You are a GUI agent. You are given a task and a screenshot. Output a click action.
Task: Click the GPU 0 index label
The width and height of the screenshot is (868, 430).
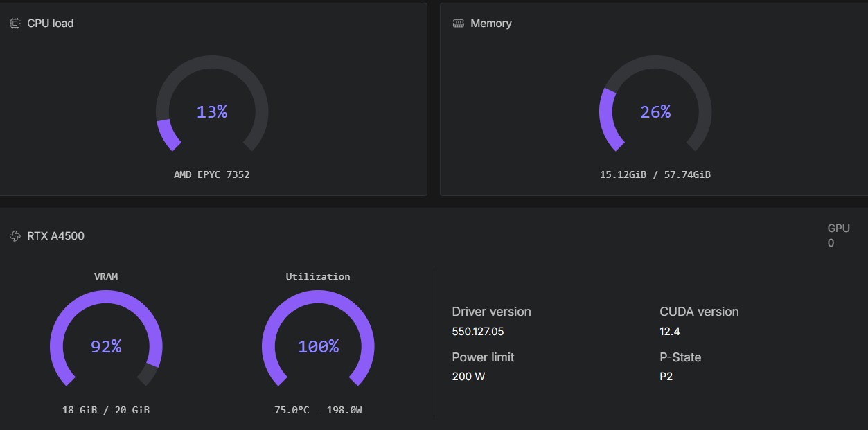[x=838, y=235]
